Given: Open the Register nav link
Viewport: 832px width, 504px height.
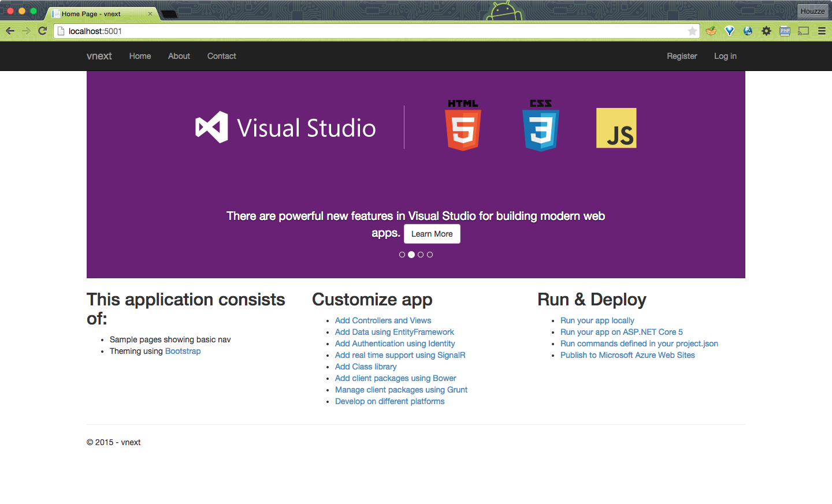Looking at the screenshot, I should [682, 56].
